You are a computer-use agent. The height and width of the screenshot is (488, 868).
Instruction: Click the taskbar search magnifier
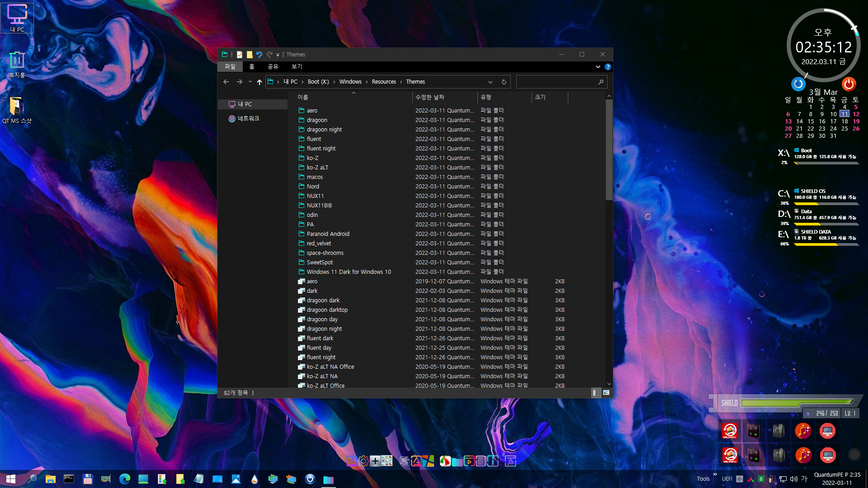click(32, 479)
